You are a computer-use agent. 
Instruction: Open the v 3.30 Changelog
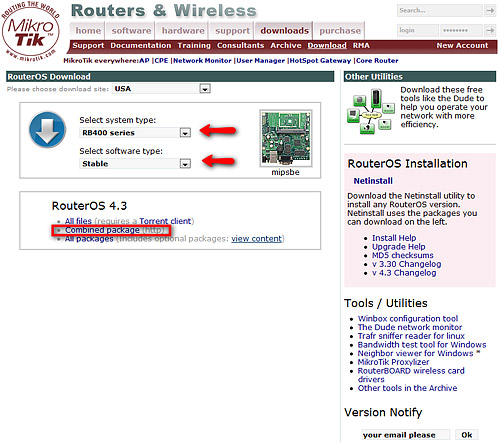(x=407, y=264)
